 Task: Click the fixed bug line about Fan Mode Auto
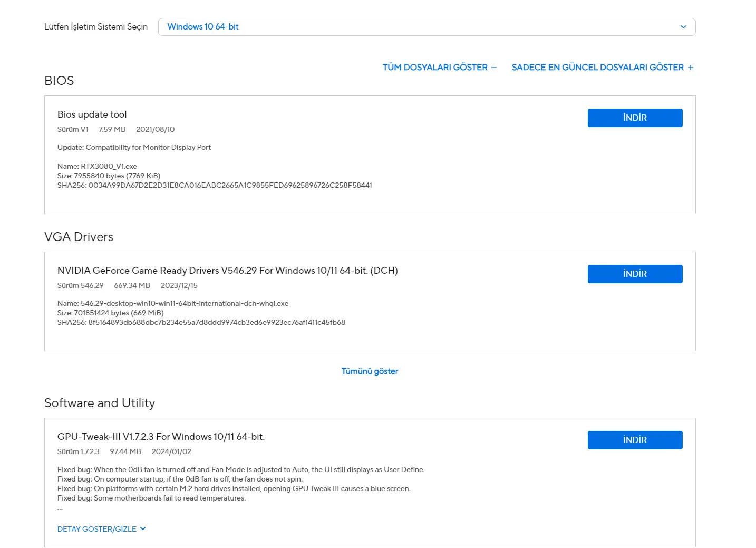(241, 469)
